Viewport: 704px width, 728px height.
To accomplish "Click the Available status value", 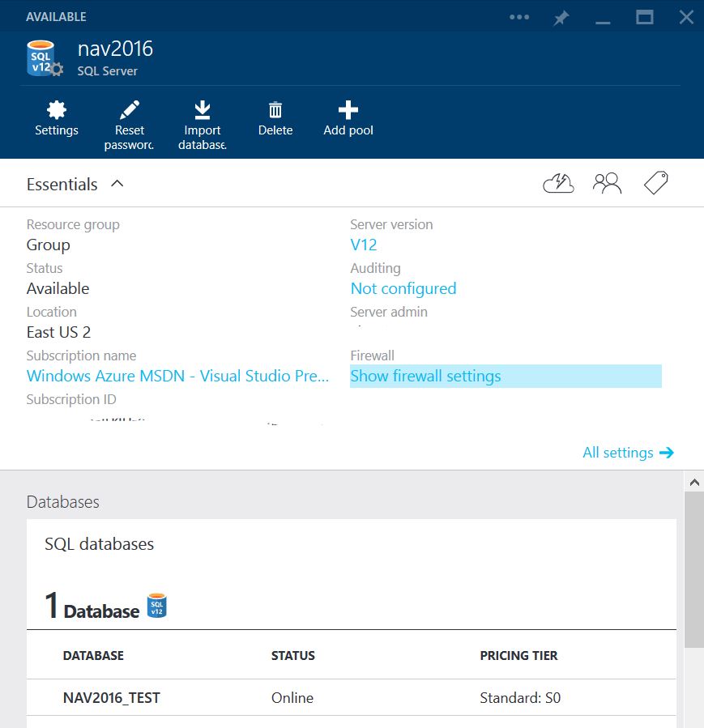I will (x=58, y=288).
